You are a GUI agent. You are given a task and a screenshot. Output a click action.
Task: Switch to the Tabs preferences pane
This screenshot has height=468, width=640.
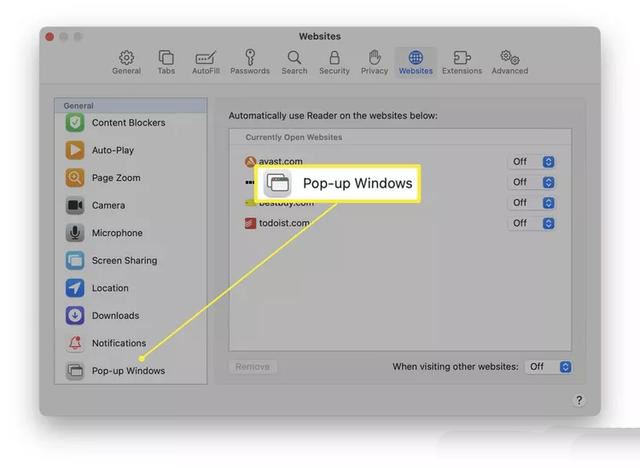(x=166, y=62)
